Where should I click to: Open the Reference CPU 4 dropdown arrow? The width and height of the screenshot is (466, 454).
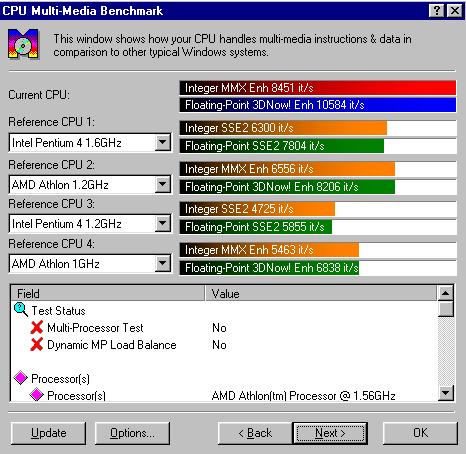point(163,264)
